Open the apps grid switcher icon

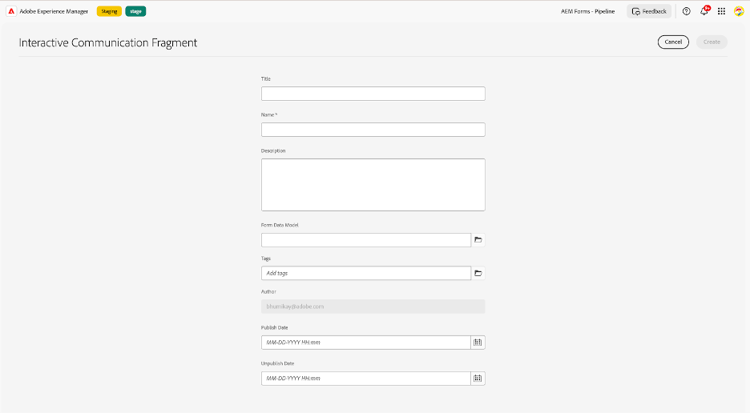click(721, 11)
